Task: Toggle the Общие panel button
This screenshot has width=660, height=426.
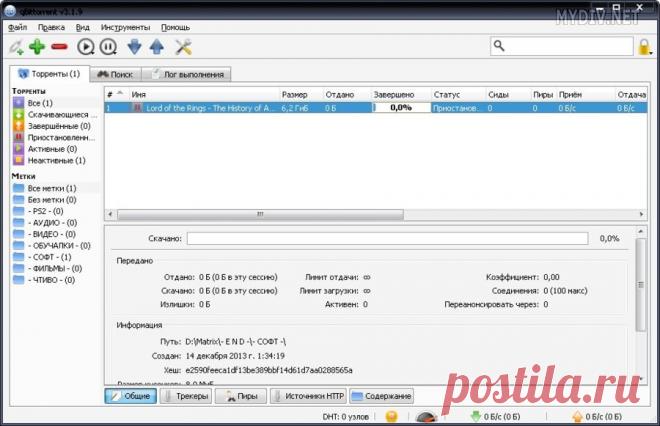Action: (131, 396)
